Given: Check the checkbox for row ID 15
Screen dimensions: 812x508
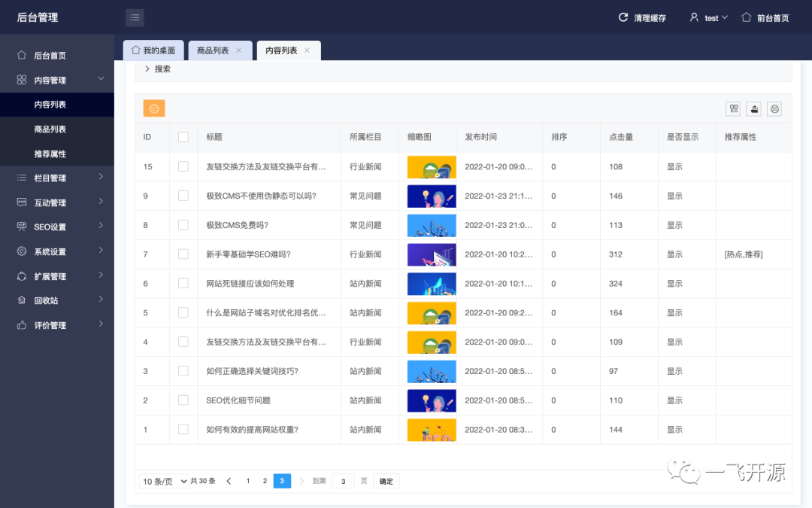Looking at the screenshot, I should click(x=183, y=166).
